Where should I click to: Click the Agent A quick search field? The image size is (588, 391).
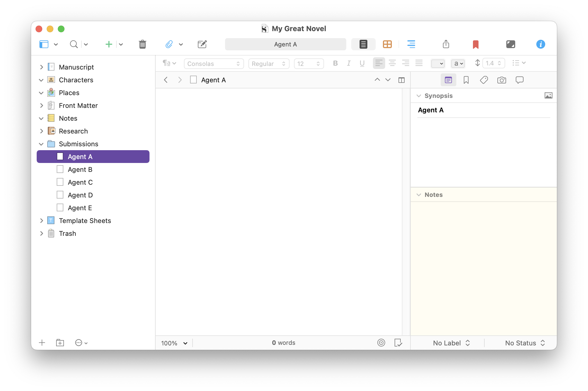(x=285, y=44)
